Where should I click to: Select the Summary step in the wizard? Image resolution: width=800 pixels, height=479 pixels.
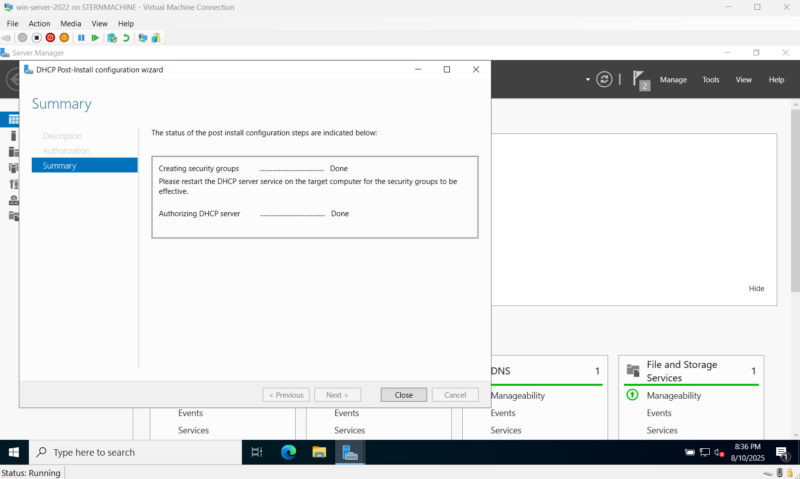click(x=84, y=165)
